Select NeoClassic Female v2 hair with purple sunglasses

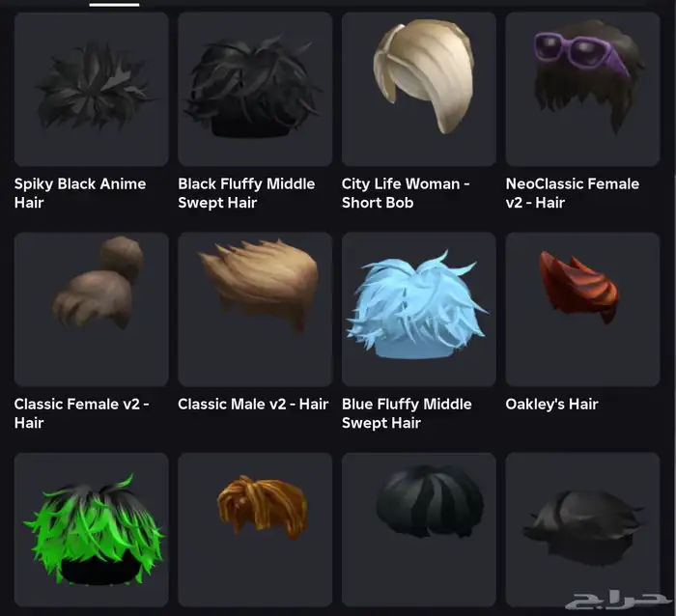[583, 89]
